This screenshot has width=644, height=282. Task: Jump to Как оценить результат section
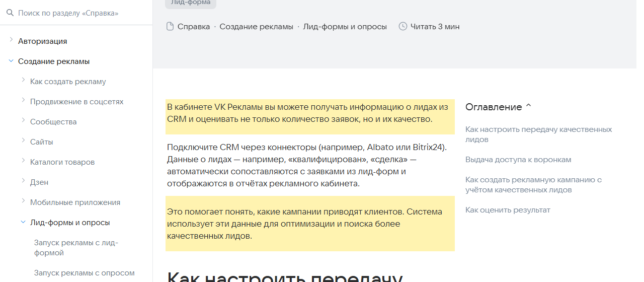pos(508,210)
